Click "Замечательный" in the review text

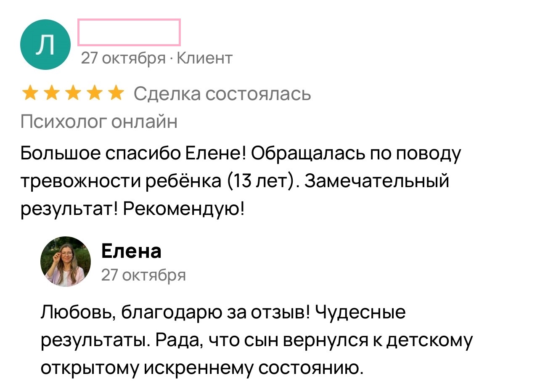coord(376,181)
